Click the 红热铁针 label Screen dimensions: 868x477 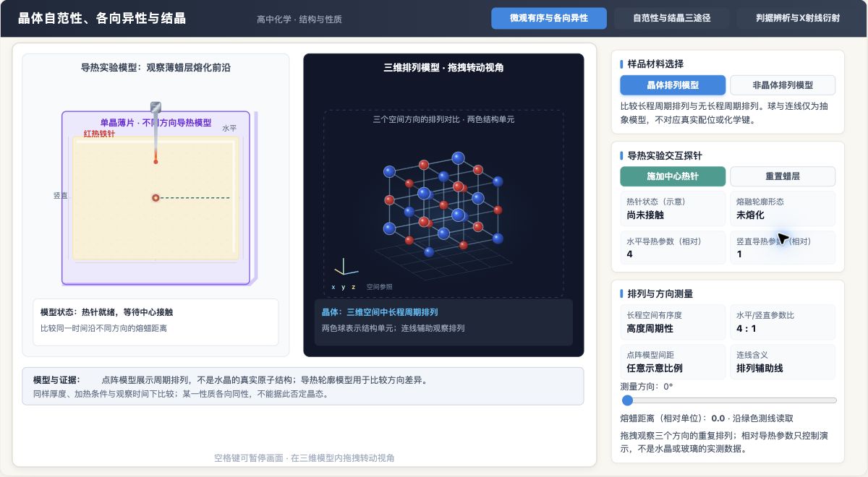click(x=99, y=134)
